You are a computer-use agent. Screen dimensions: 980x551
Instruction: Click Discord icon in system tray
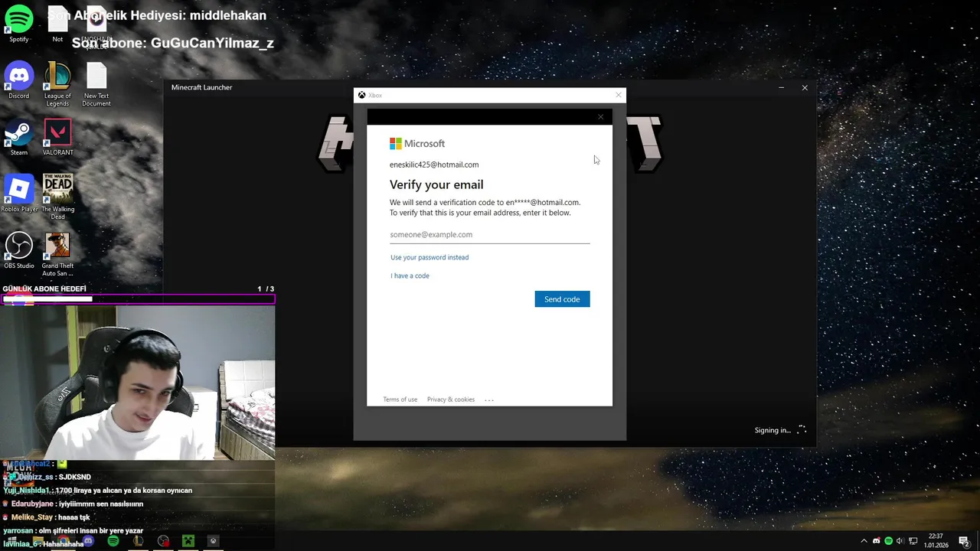coord(877,541)
